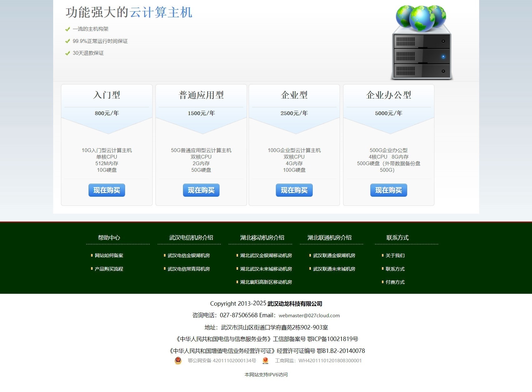Click the bullet marker before 关于我们

point(383,256)
